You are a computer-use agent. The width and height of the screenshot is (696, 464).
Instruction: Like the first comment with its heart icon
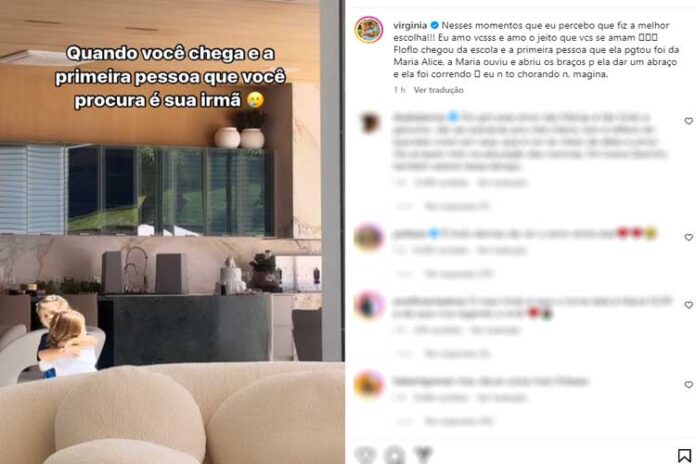(688, 121)
